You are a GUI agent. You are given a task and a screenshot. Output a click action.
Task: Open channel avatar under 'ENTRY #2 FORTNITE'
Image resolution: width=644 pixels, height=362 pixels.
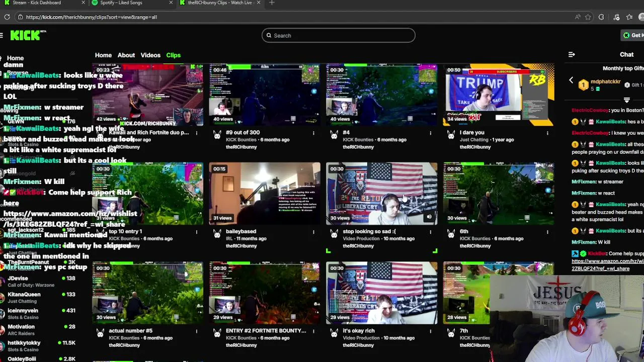click(x=217, y=333)
